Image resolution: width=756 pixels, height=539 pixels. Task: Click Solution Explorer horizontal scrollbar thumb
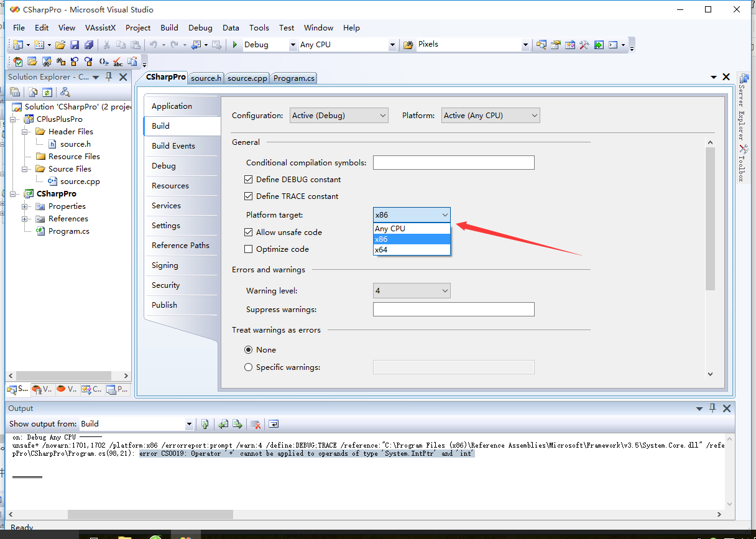coord(63,375)
